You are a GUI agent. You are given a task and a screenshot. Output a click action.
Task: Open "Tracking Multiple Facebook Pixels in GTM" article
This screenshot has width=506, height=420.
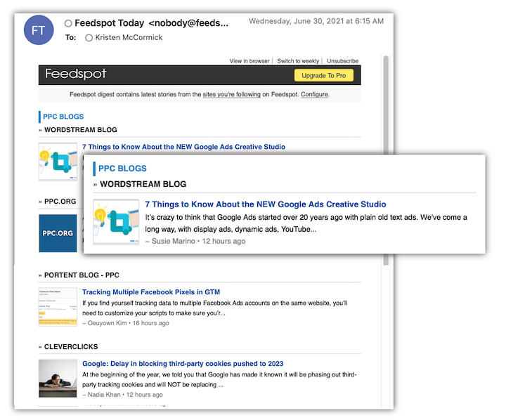(x=153, y=291)
